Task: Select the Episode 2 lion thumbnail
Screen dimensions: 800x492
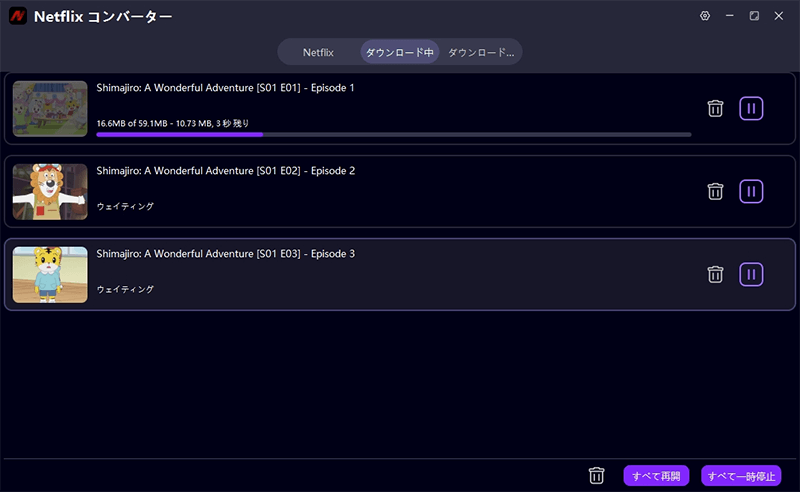Action: tap(50, 192)
